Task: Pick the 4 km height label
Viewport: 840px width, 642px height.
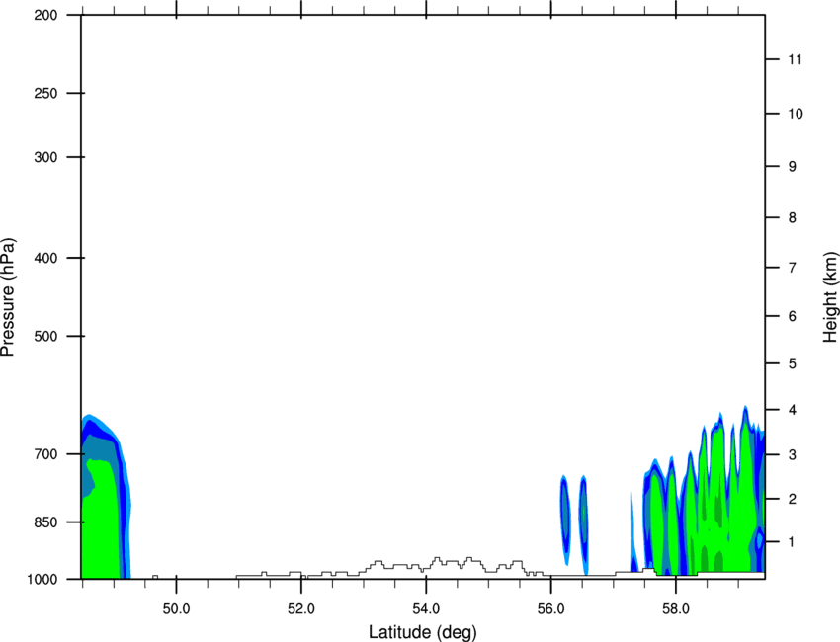Action: (793, 410)
